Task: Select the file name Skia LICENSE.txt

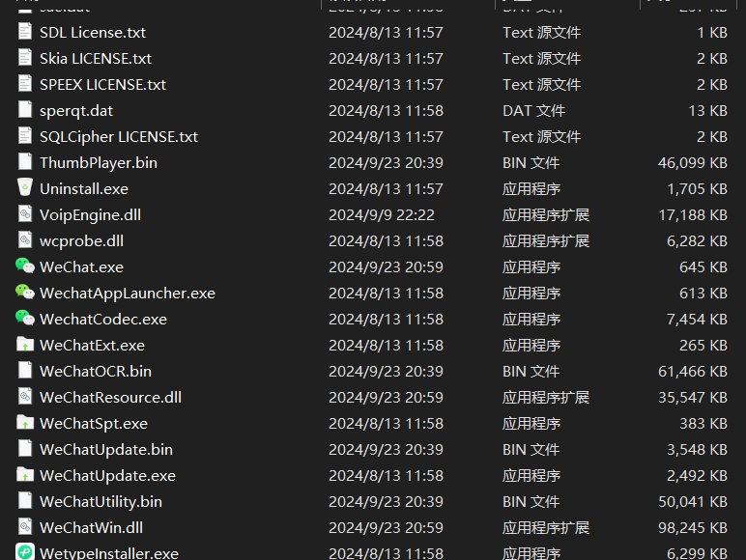Action: tap(96, 59)
